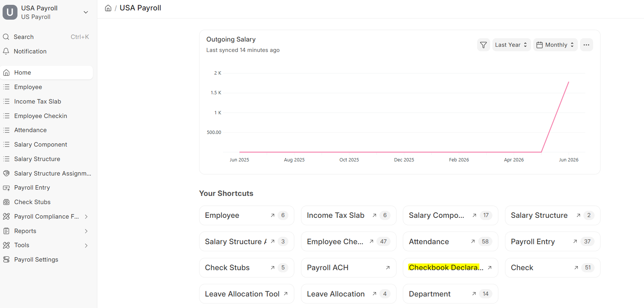This screenshot has height=308, width=644.
Task: Click the arrow icon on Employee shortcut
Action: (273, 215)
